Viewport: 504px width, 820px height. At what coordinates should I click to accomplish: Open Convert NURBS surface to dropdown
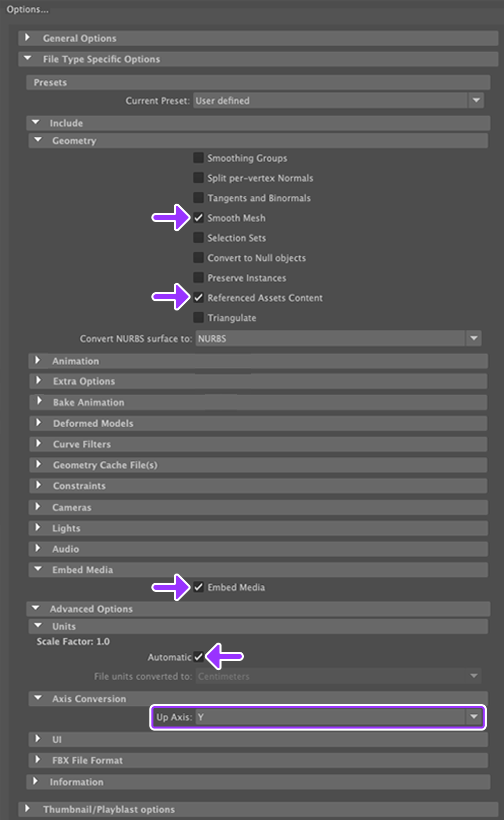[x=338, y=338]
